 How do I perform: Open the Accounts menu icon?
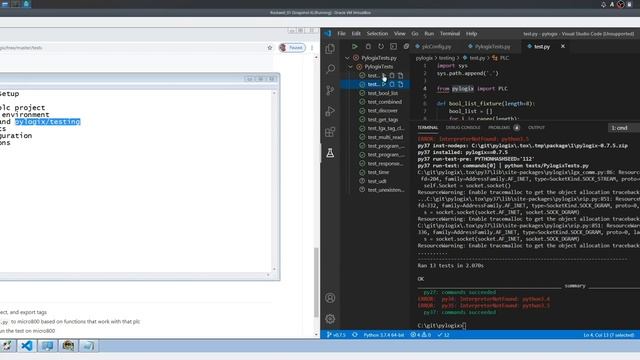330,298
